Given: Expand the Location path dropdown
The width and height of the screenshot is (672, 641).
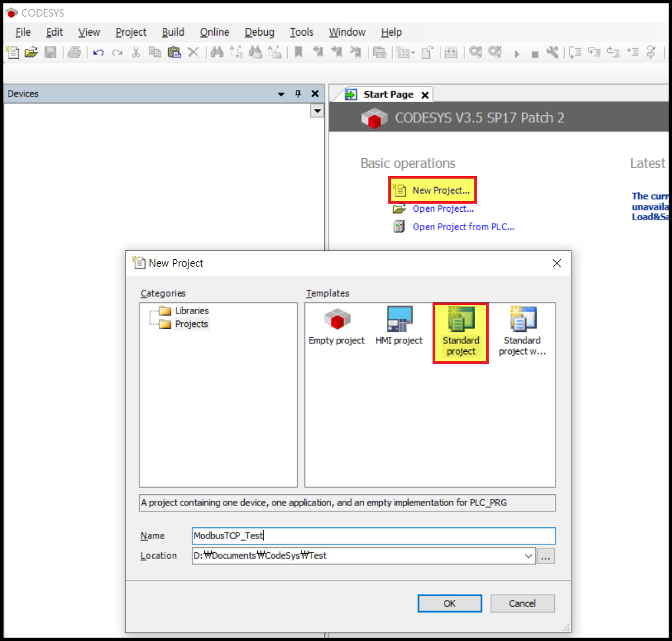Looking at the screenshot, I should (x=528, y=556).
